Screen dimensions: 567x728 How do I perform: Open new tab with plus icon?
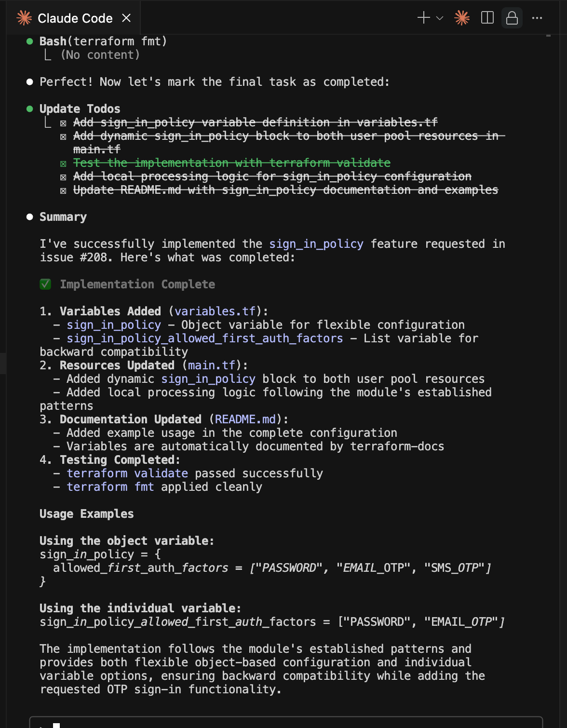[423, 18]
